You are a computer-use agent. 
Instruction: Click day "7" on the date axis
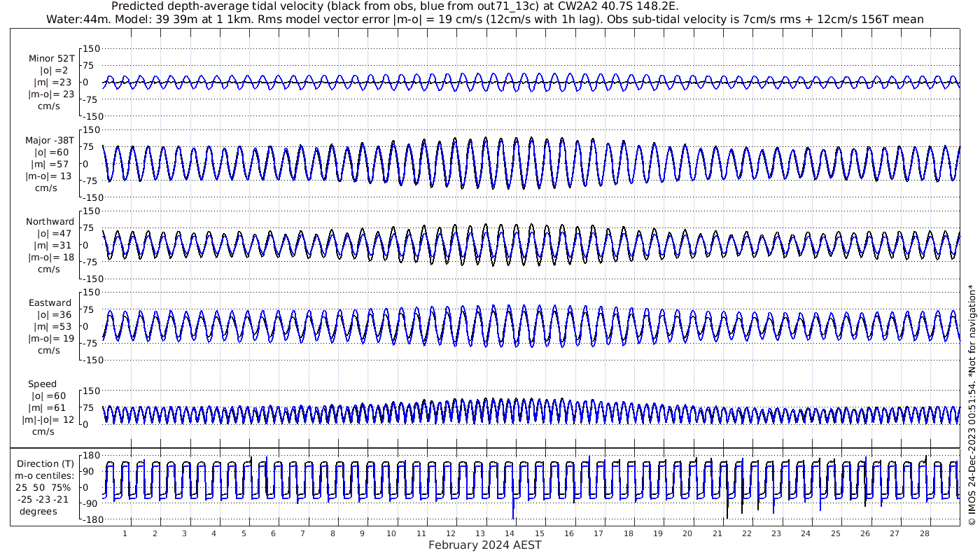(x=302, y=533)
